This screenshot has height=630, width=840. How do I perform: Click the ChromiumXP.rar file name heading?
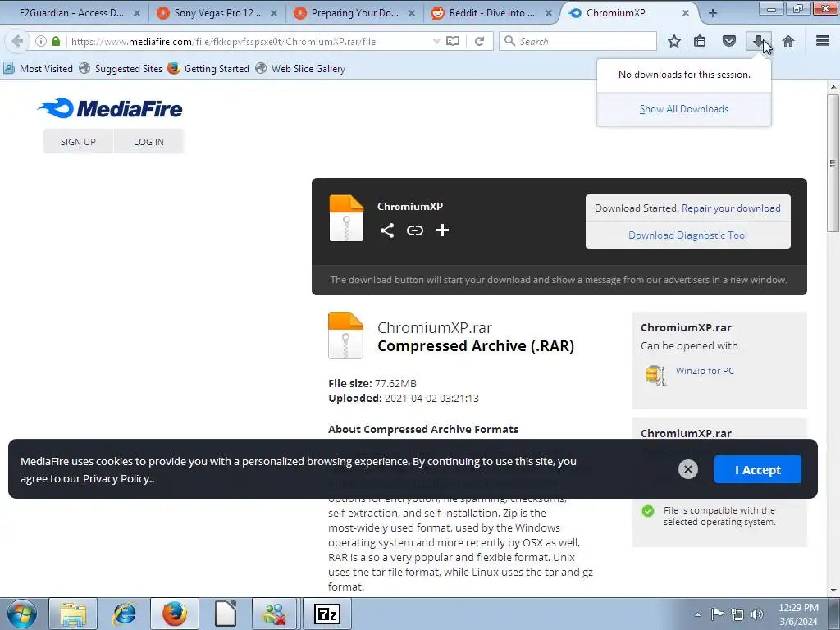[435, 327]
